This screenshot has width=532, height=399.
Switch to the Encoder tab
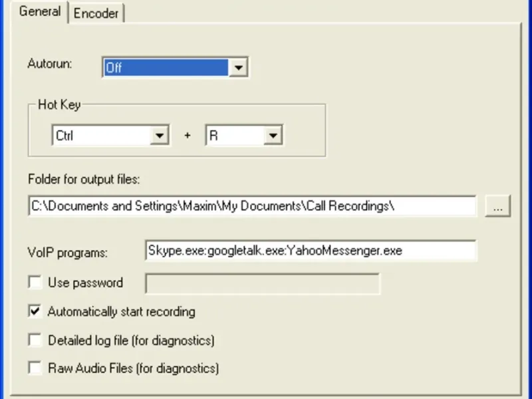(96, 13)
